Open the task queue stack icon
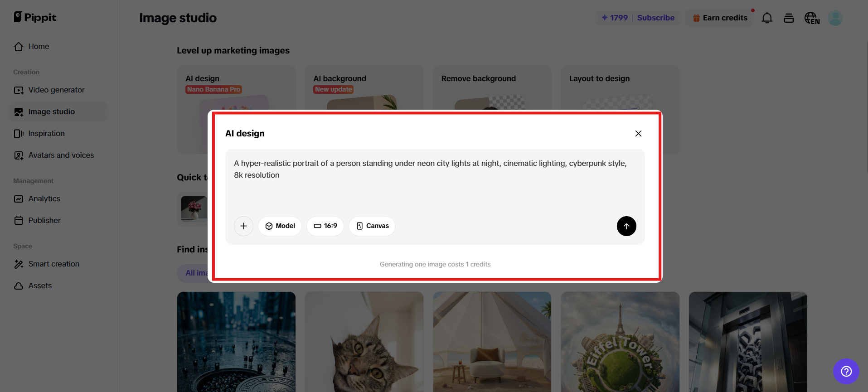The image size is (868, 392). 789,18
